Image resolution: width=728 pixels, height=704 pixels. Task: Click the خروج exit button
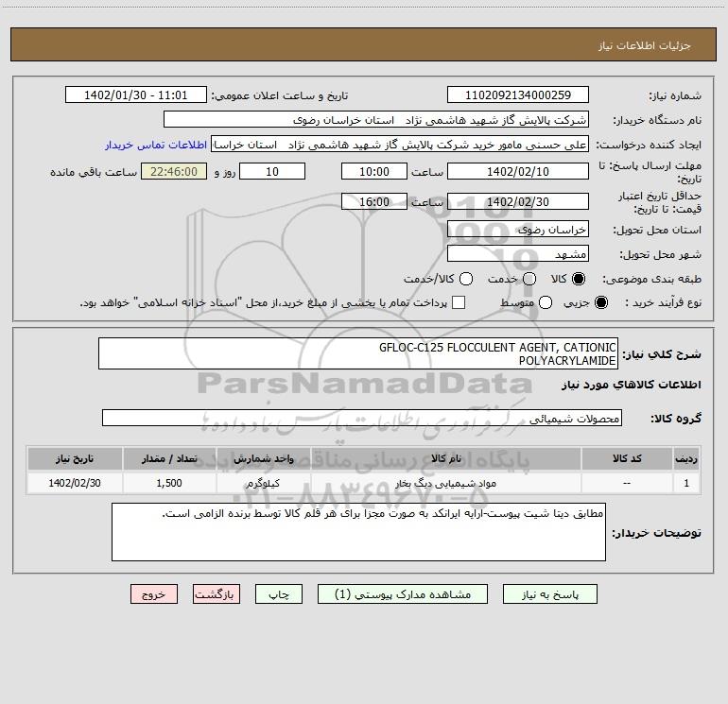pyautogui.click(x=154, y=594)
